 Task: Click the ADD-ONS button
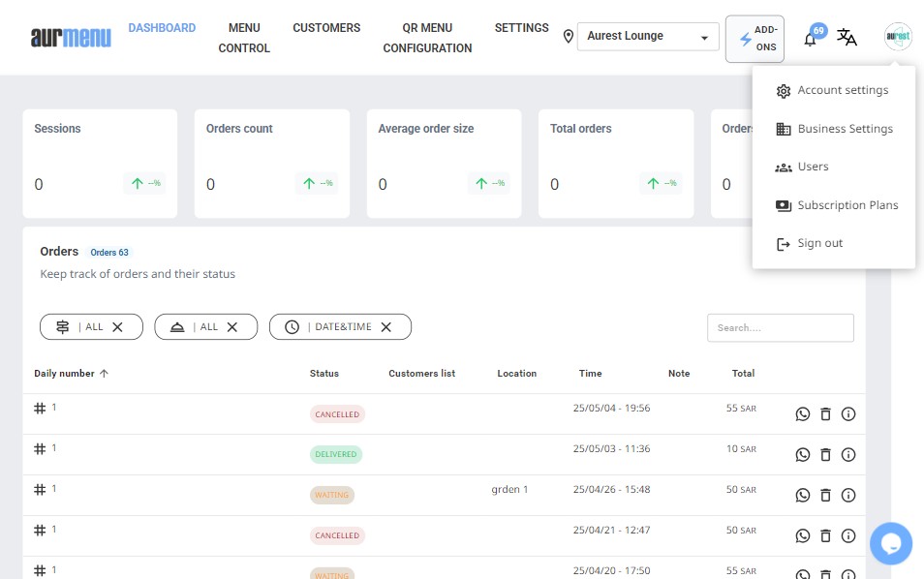pyautogui.click(x=755, y=39)
